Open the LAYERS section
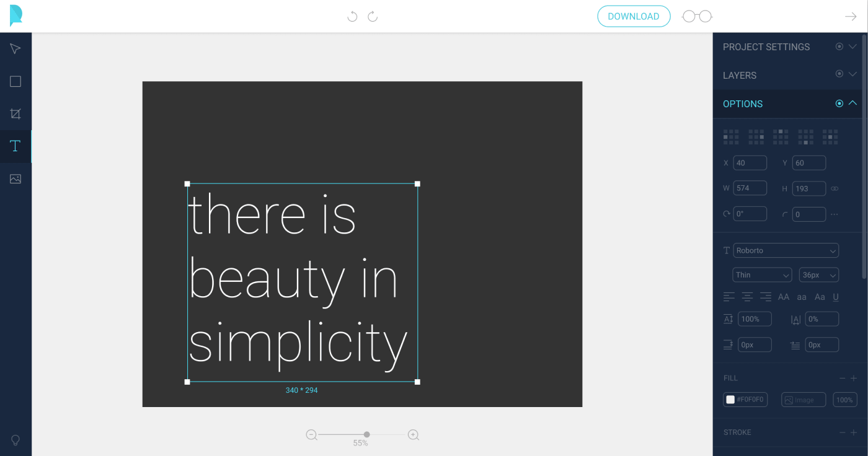868x456 pixels. pos(740,76)
